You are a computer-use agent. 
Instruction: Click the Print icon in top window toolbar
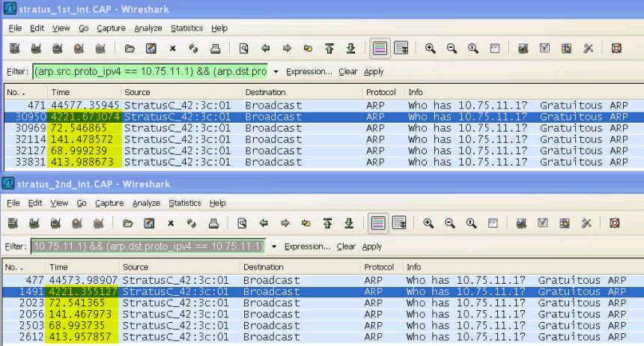coord(215,49)
